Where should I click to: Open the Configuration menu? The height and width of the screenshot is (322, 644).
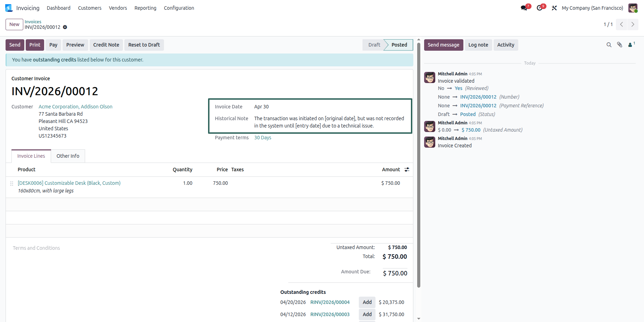[179, 8]
